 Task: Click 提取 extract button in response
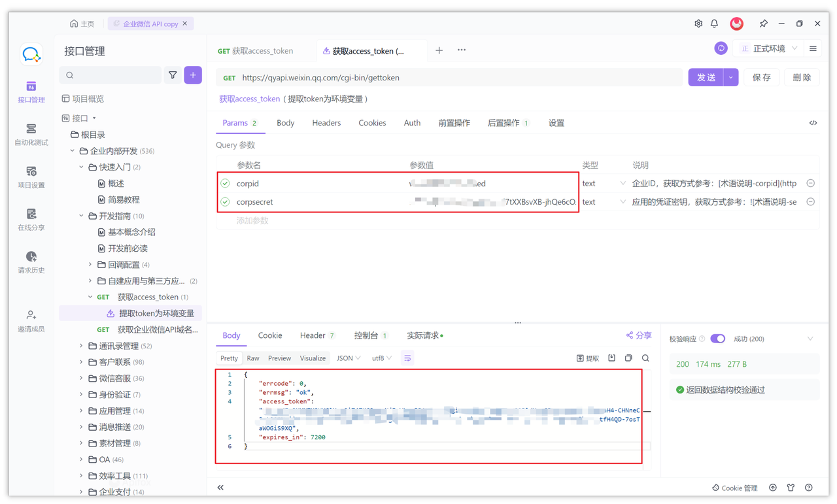tap(587, 358)
